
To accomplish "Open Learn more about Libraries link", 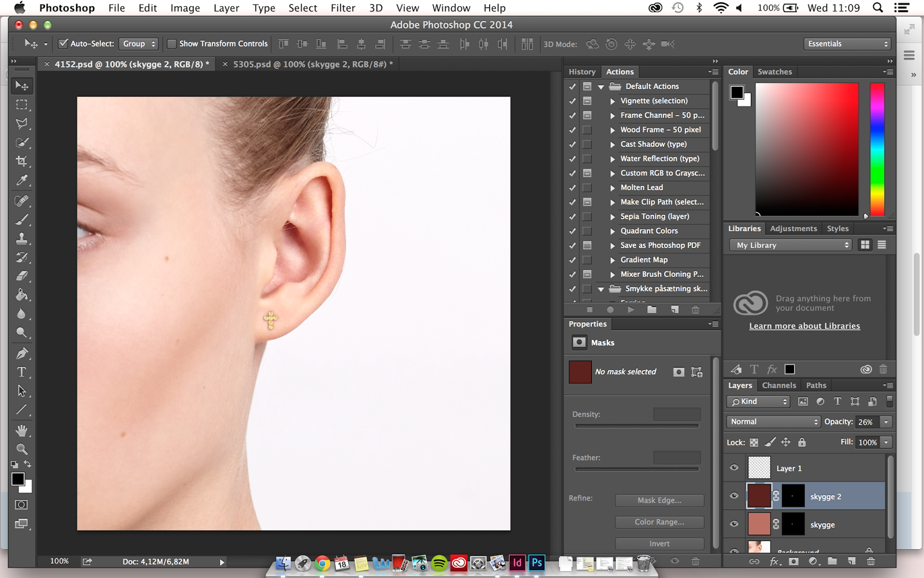I will (x=804, y=326).
